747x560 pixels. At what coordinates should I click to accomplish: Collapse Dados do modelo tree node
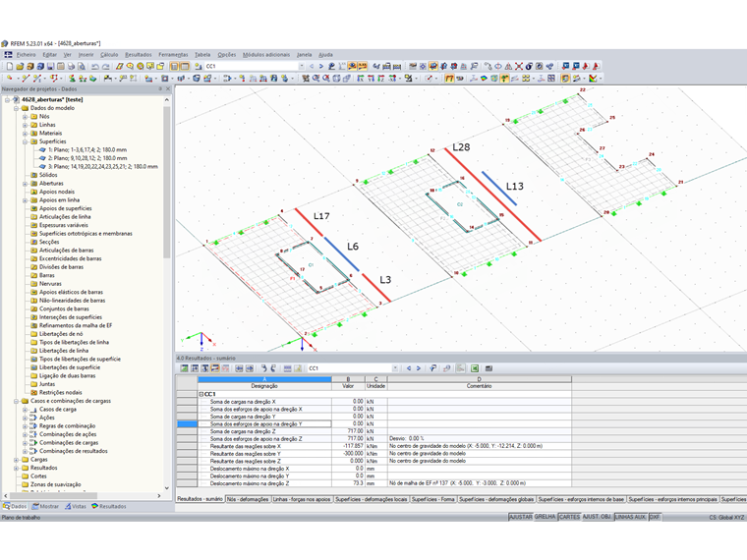click(16, 108)
